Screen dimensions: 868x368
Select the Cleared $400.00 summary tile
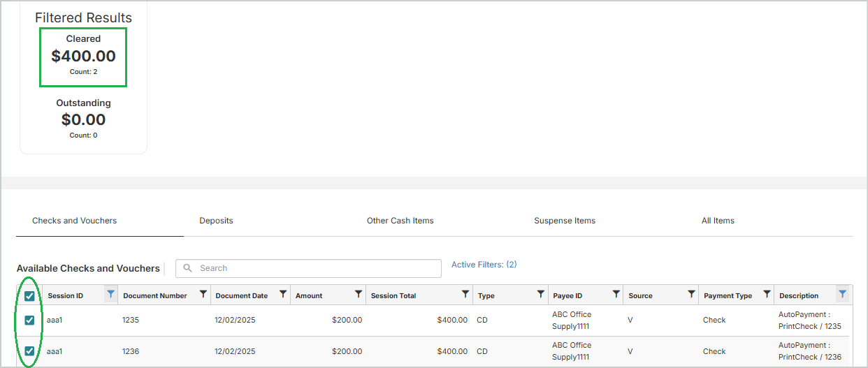click(83, 57)
